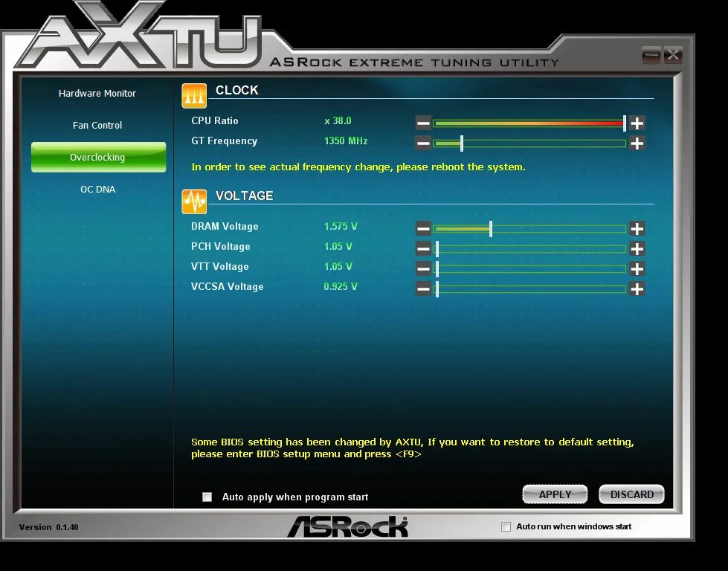
Task: Click the reboot system notice text
Action: click(x=358, y=167)
